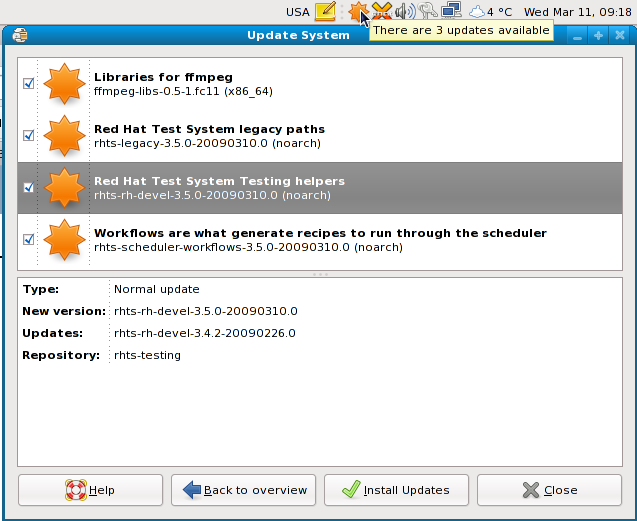Select the rhts-scheduler-workflows update row
This screenshot has width=637, height=521.
tap(300, 239)
